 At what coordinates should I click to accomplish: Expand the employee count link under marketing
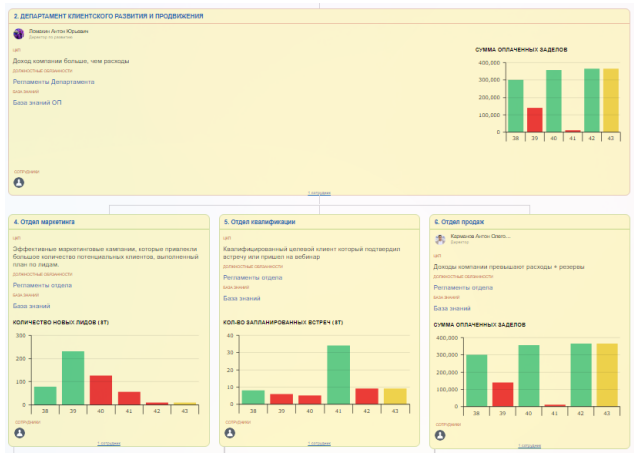[x=108, y=443]
